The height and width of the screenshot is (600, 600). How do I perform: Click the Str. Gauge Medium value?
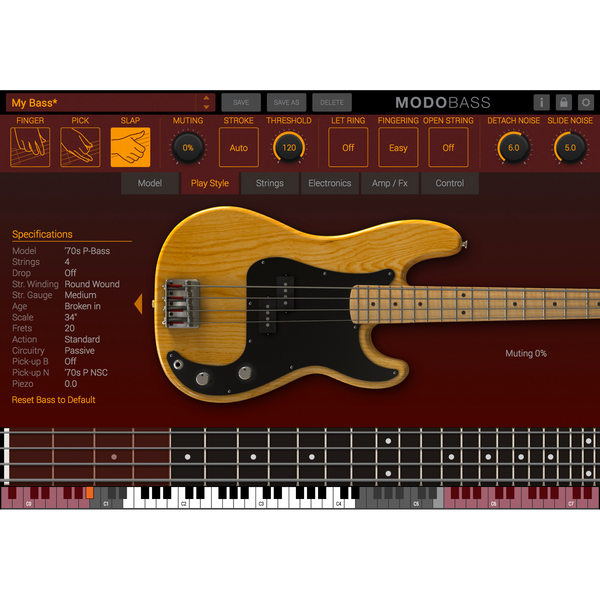(80, 295)
